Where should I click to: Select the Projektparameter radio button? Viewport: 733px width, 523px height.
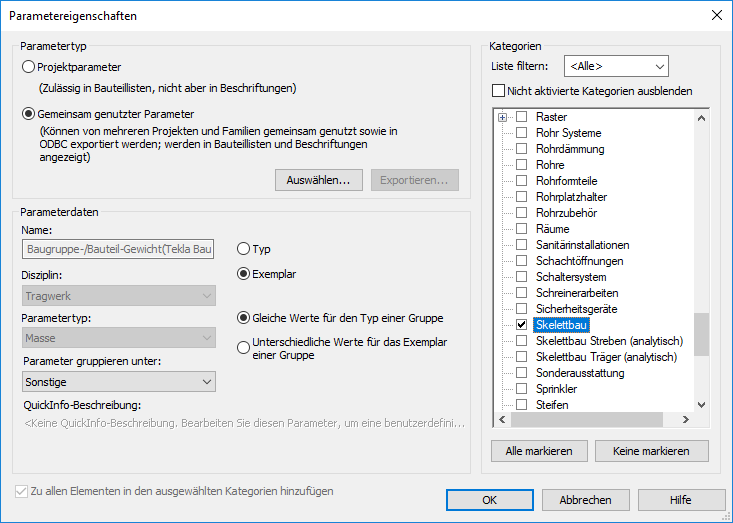point(28,67)
